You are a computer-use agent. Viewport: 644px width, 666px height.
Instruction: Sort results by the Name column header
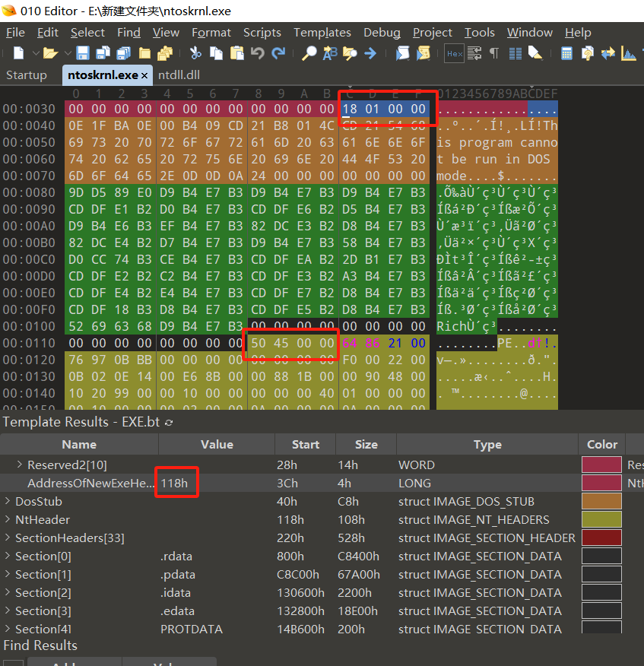[x=79, y=444]
